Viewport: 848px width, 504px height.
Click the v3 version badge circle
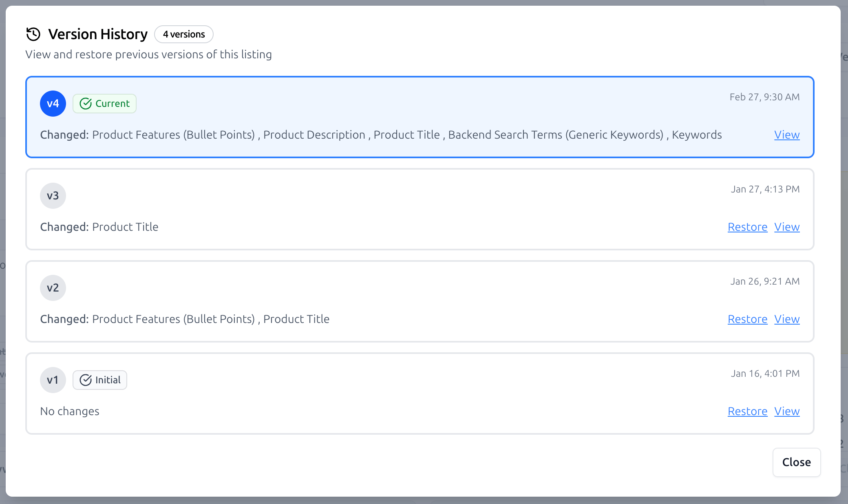(53, 196)
